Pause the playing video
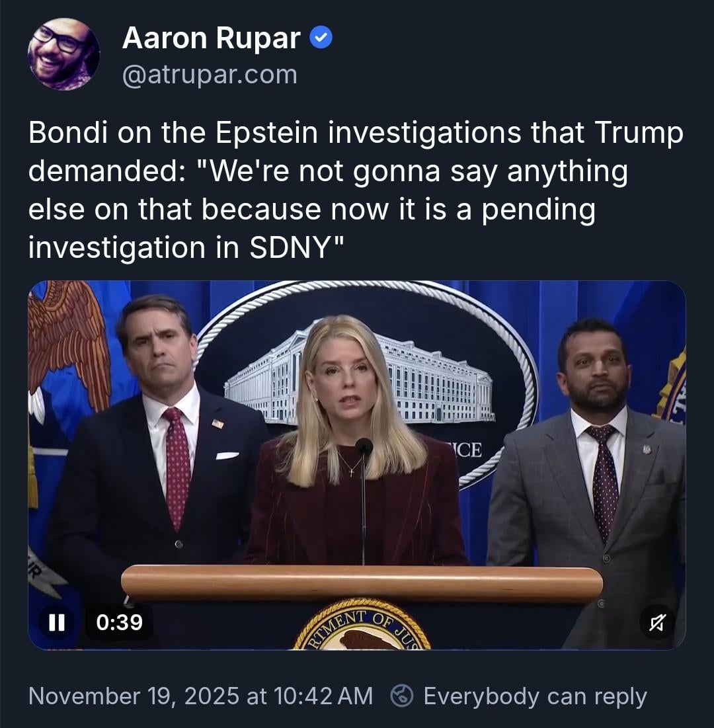Screen dimensions: 714x728 (x=57, y=622)
